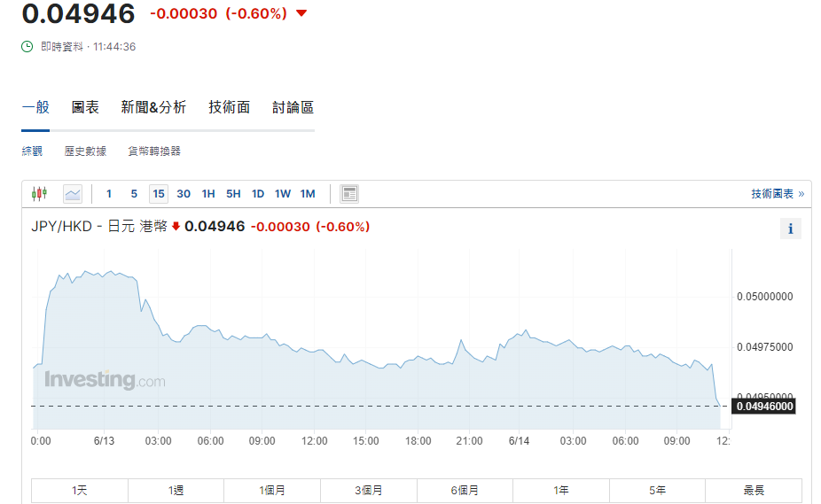821x504 pixels.
Task: Set interval to 1D
Action: click(258, 194)
